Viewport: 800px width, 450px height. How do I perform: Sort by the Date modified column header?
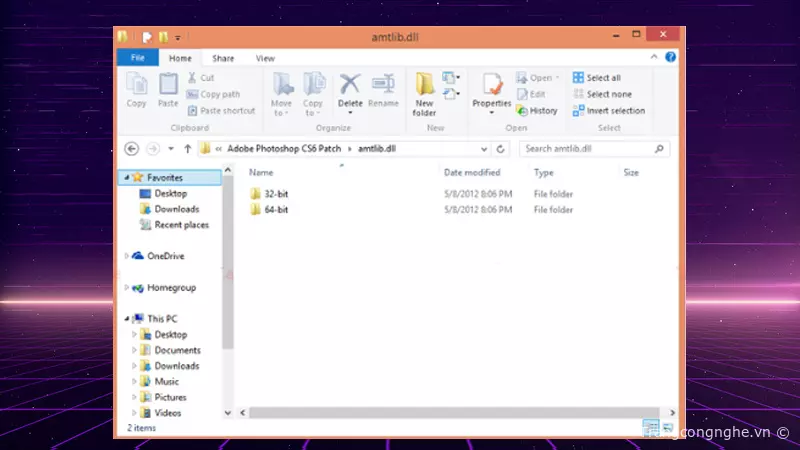coord(474,173)
